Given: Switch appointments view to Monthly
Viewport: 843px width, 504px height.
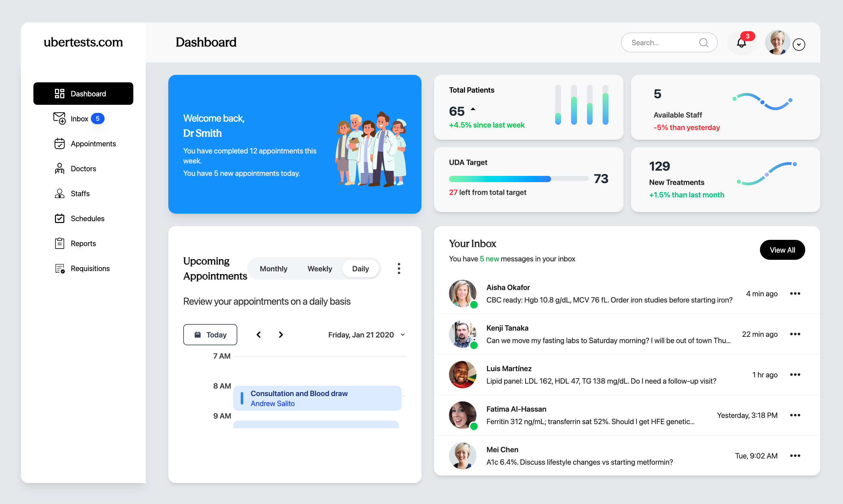Looking at the screenshot, I should point(273,269).
